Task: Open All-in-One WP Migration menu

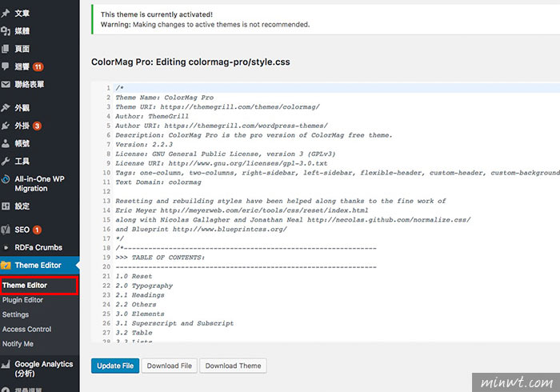Action: (x=40, y=183)
